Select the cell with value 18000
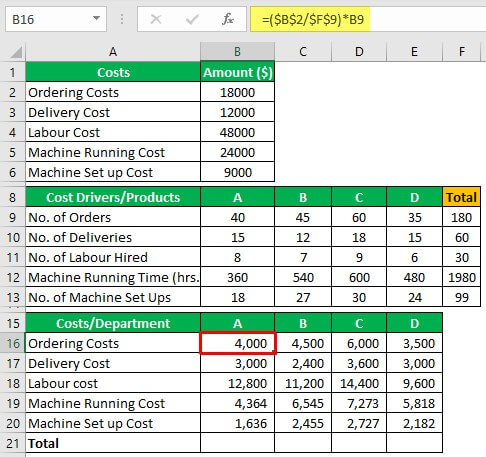The height and width of the screenshot is (457, 486). click(237, 92)
